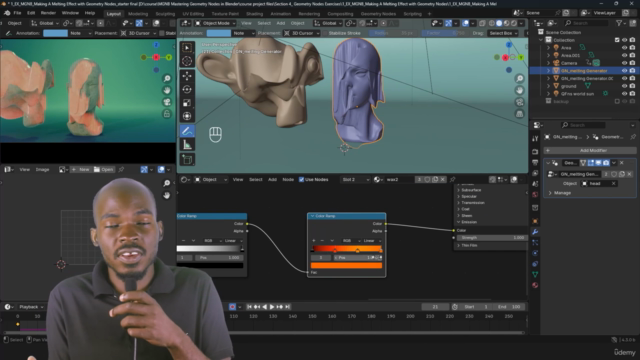Switch perspective/orthographic grid icon in main viewport
The height and width of the screenshot is (360, 640).
click(519, 114)
